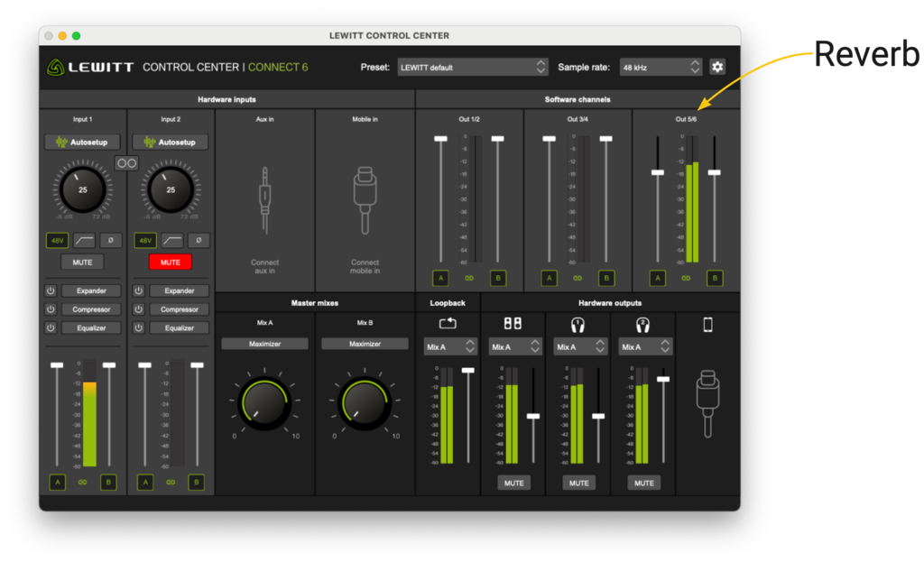Run Autosetup on Input 1

[x=82, y=142]
